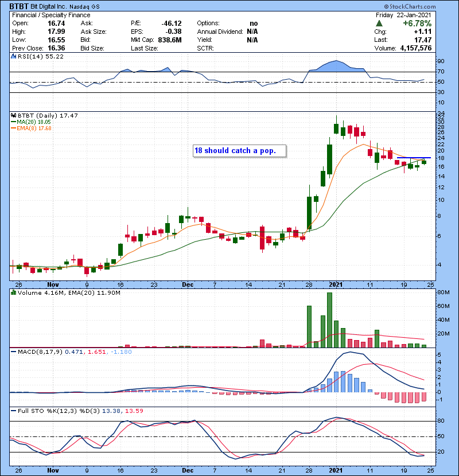The width and height of the screenshot is (459, 476).
Task: Click the RSI 70 level axis label
Action: point(441,72)
